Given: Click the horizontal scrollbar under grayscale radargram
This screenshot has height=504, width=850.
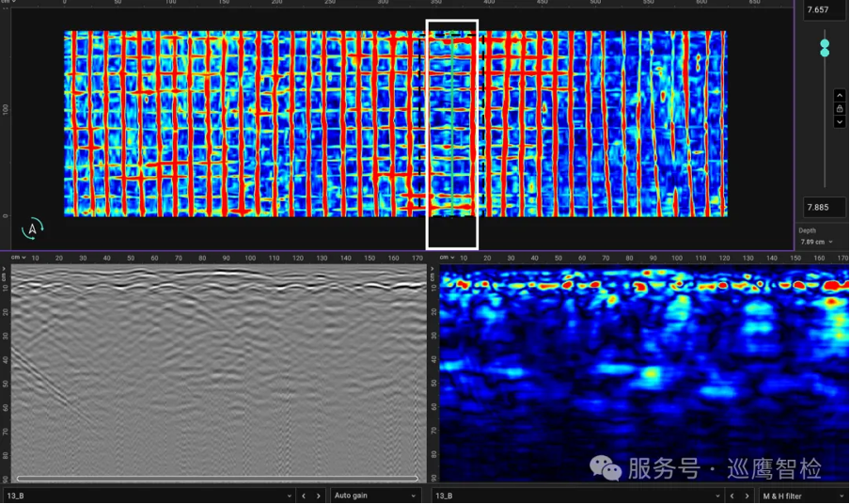Looking at the screenshot, I should pos(216,479).
